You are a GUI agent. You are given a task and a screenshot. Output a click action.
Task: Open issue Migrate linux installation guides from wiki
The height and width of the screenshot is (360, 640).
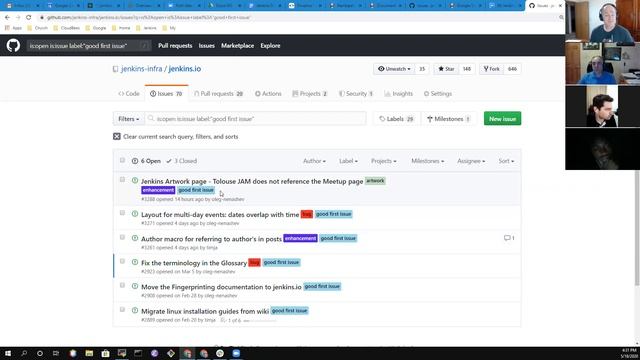[205, 311]
